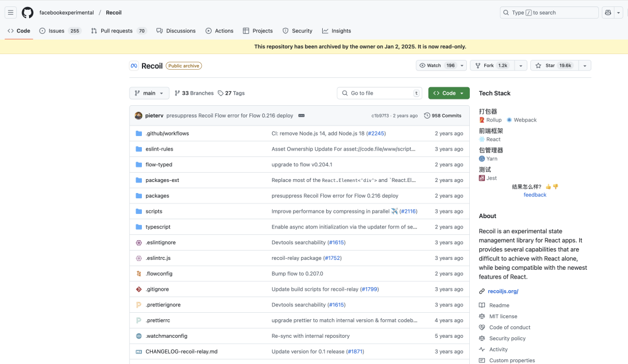Screen dimensions: 628x364
Task: Click the Fork button
Action: [493, 66]
